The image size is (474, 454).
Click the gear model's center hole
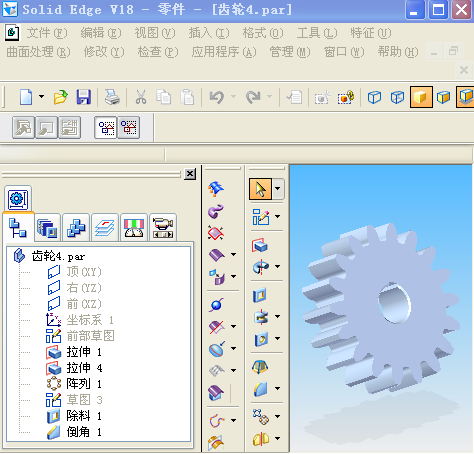(394, 303)
